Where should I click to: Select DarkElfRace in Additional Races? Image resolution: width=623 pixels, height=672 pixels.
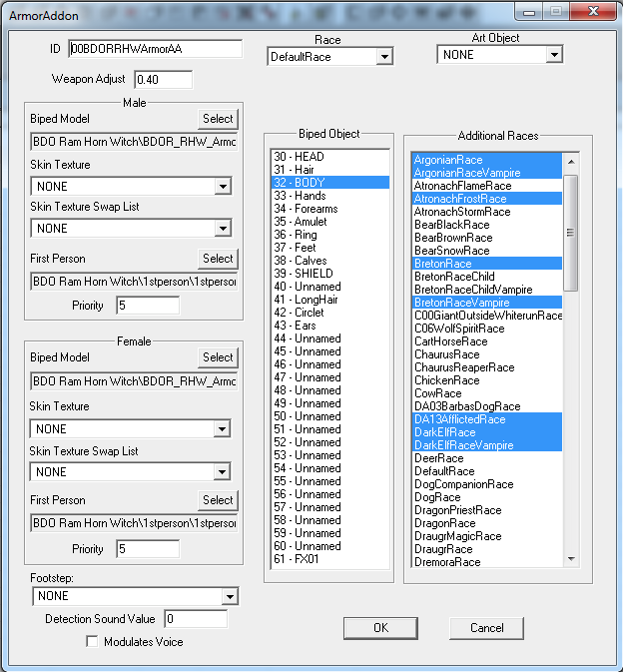pyautogui.click(x=487, y=432)
